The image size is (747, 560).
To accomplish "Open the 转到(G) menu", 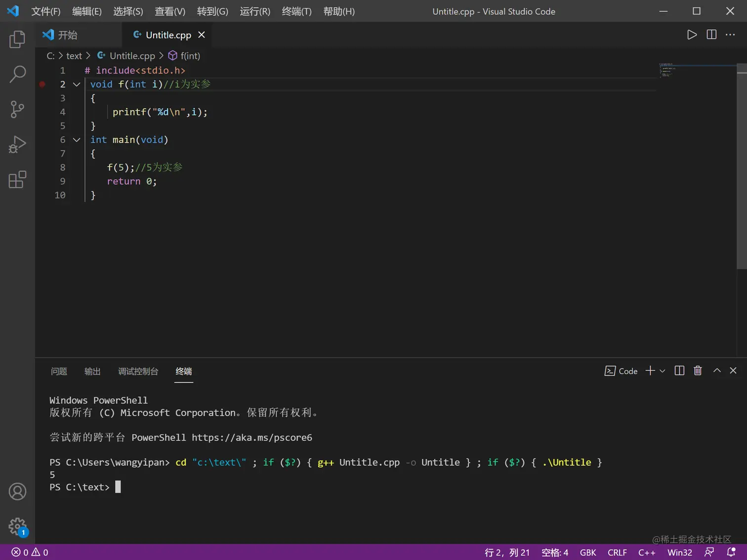I will point(212,11).
